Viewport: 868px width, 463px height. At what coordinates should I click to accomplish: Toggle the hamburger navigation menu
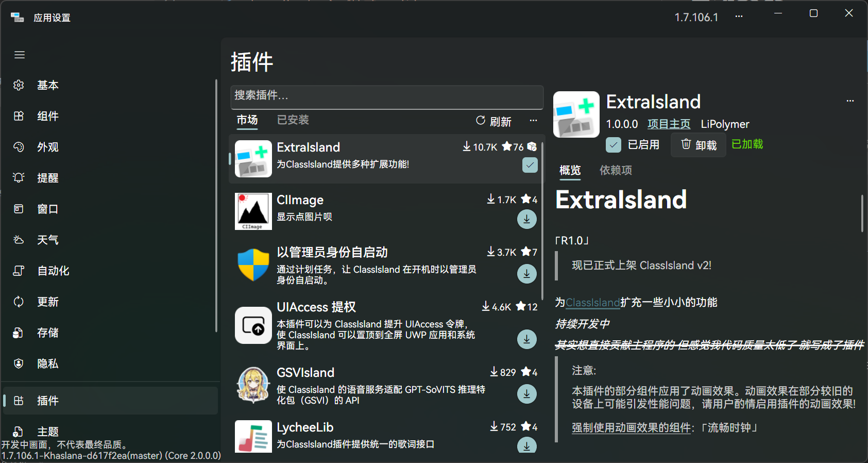point(20,55)
